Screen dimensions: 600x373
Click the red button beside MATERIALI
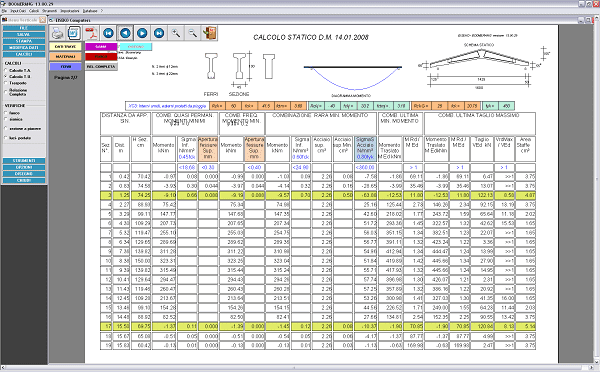101,57
